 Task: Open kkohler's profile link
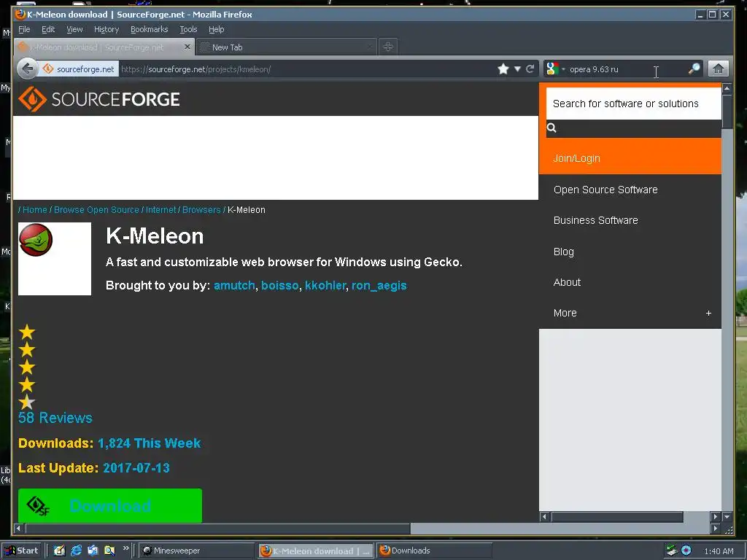(x=325, y=285)
